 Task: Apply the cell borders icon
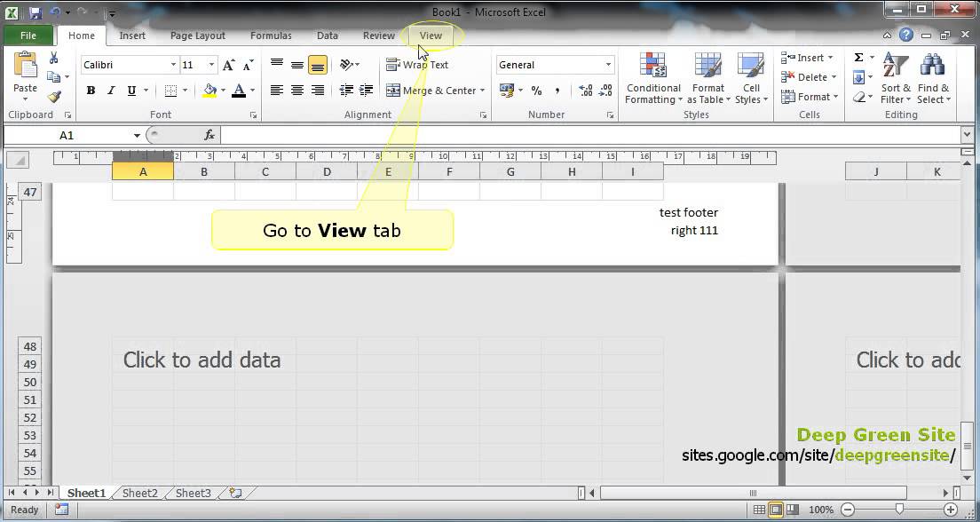point(170,91)
